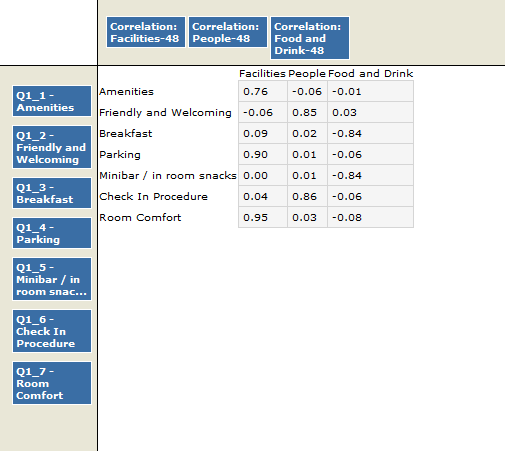Click the People column header in table
The width and height of the screenshot is (505, 451).
click(307, 74)
